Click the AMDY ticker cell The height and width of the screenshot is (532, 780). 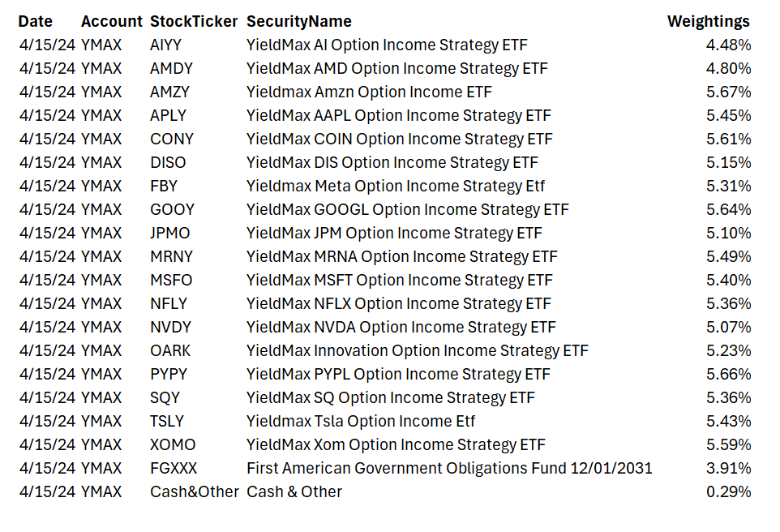[x=171, y=69]
